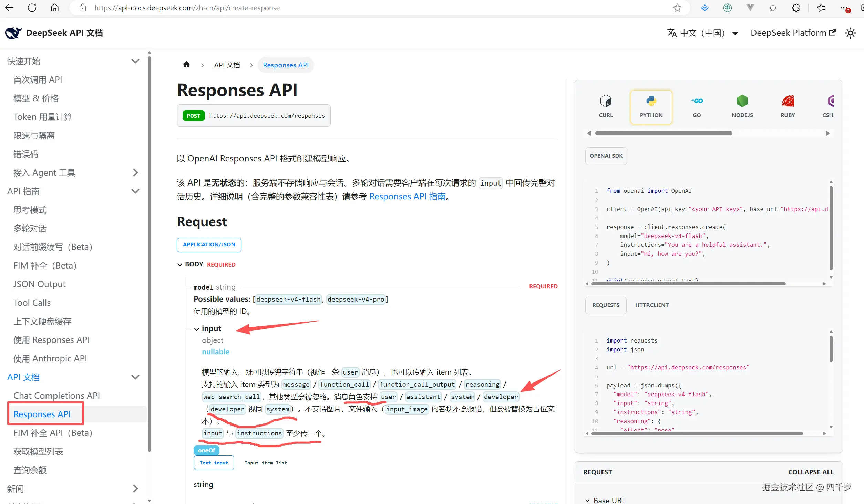864x504 pixels.
Task: Click the DeepSeek whale logo
Action: (x=13, y=33)
